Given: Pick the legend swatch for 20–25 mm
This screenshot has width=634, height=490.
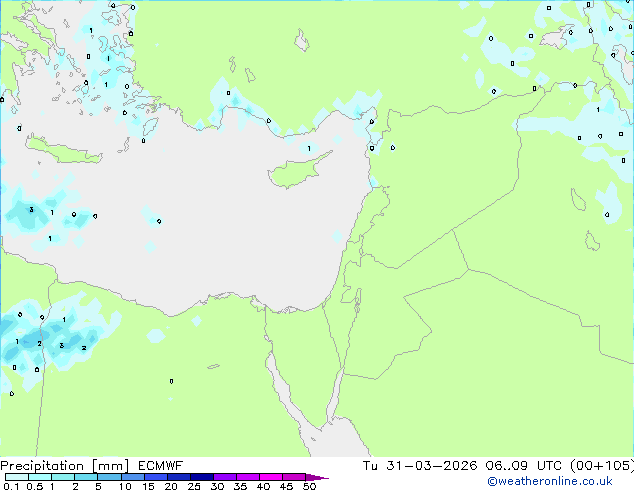Looking at the screenshot, I should coord(178,477).
